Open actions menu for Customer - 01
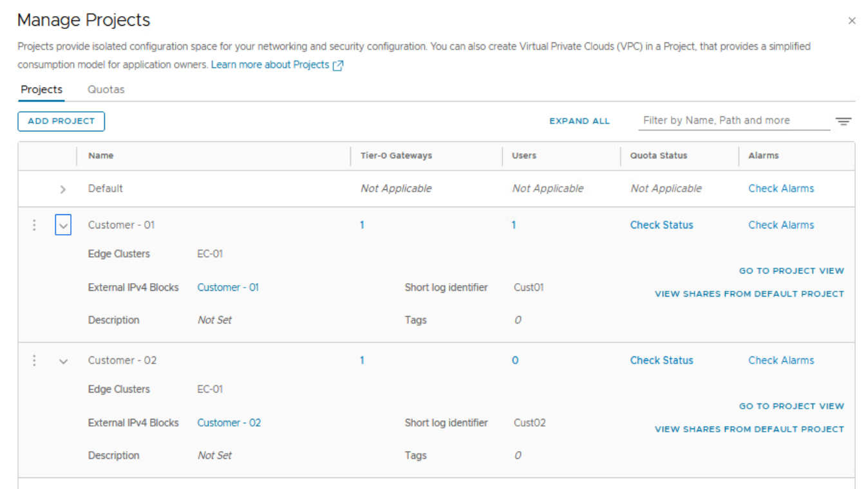The image size is (868, 489). tap(35, 225)
